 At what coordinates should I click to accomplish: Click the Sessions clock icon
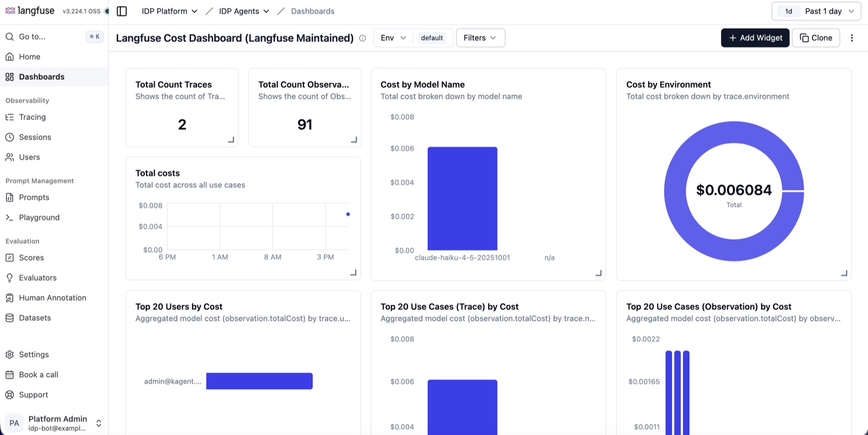tap(10, 137)
